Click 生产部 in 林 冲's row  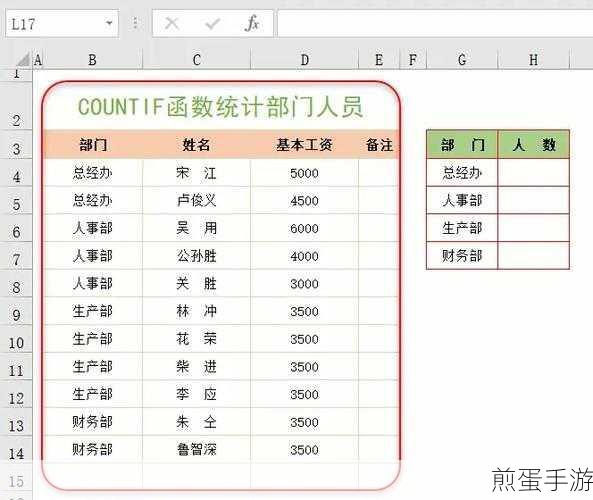[93, 311]
